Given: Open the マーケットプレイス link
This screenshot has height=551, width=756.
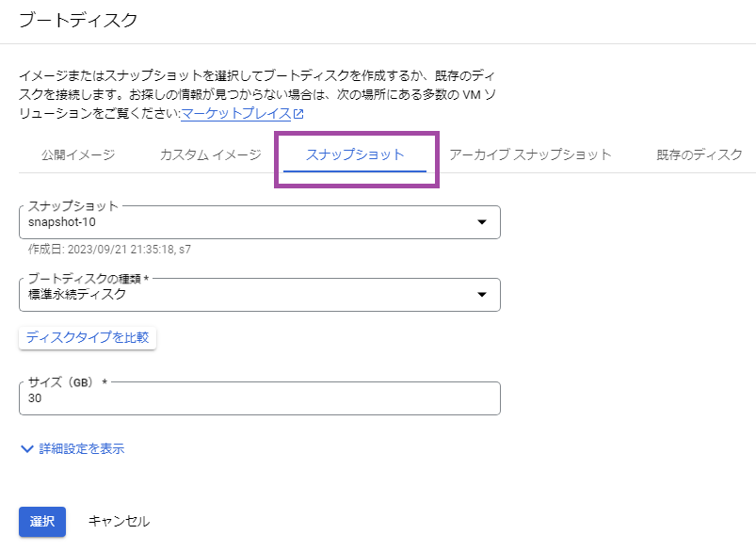Looking at the screenshot, I should [235, 114].
